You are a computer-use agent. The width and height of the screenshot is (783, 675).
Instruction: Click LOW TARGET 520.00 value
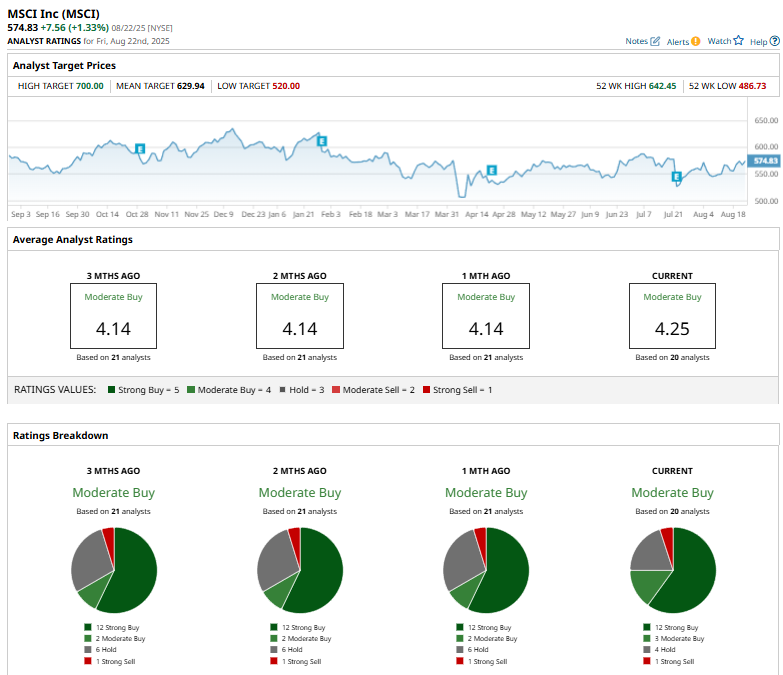click(x=286, y=86)
